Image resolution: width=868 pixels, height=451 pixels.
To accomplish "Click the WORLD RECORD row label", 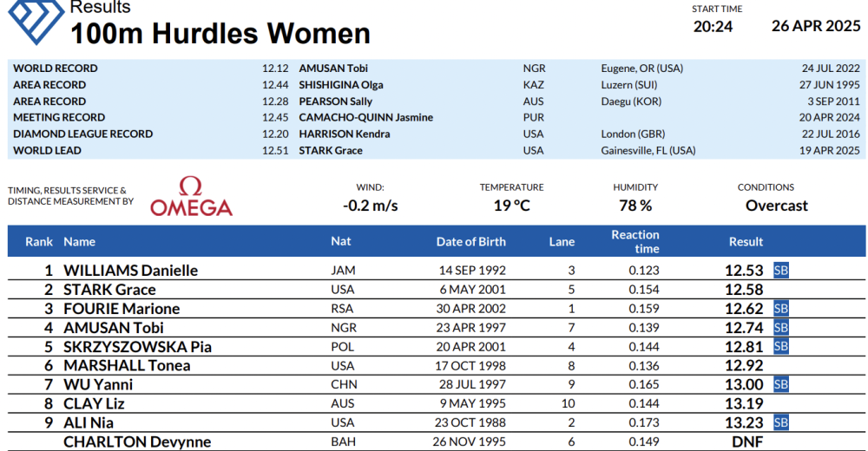I will tap(56, 69).
